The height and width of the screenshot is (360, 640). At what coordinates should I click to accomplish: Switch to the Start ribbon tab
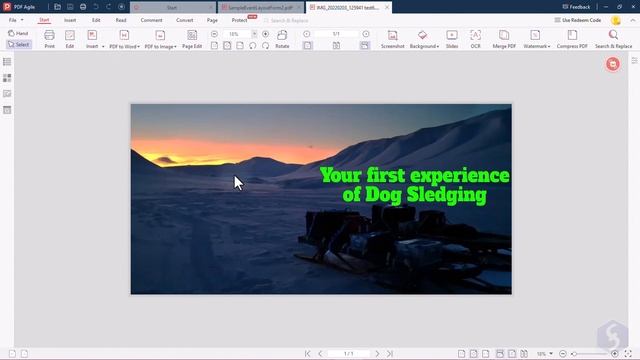point(44,20)
